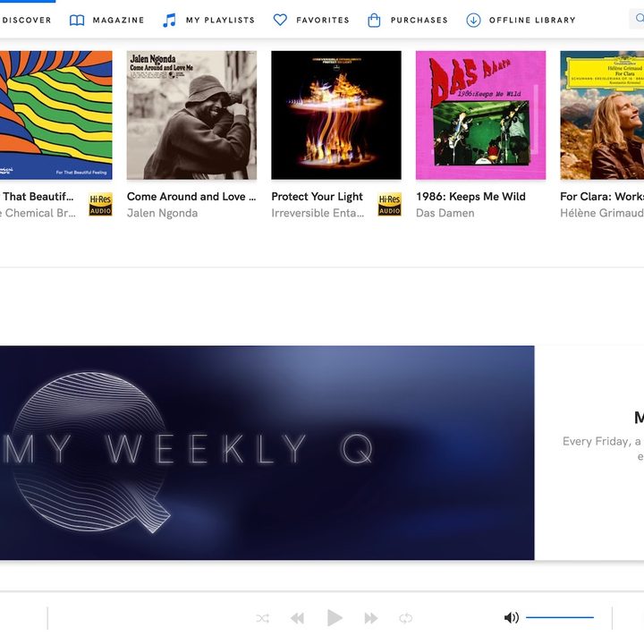Adjust the volume slider

560,617
